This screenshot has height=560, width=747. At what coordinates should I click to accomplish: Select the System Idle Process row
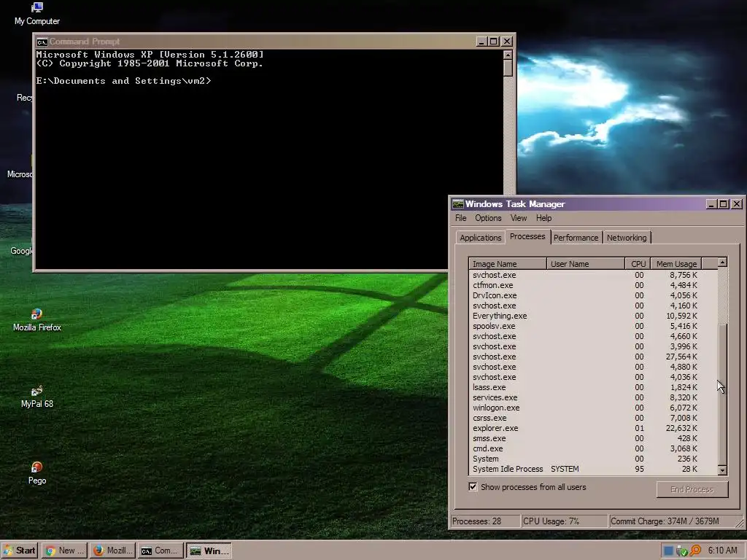point(592,469)
